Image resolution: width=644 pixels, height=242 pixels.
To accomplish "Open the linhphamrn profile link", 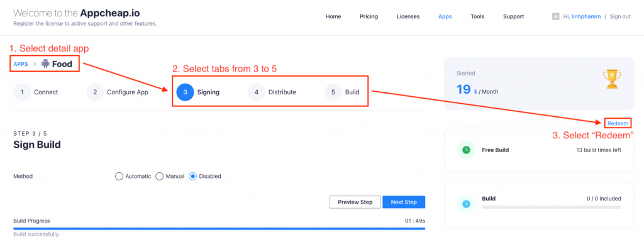I will pyautogui.click(x=586, y=17).
